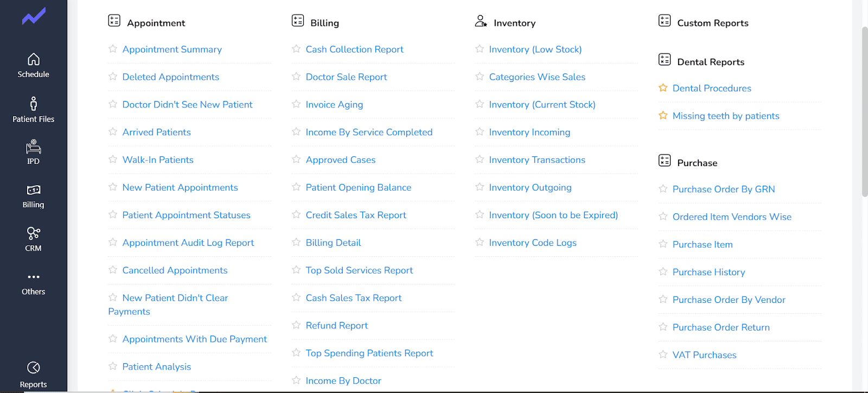
Task: Open the Invoice Aging report link
Action: [334, 105]
